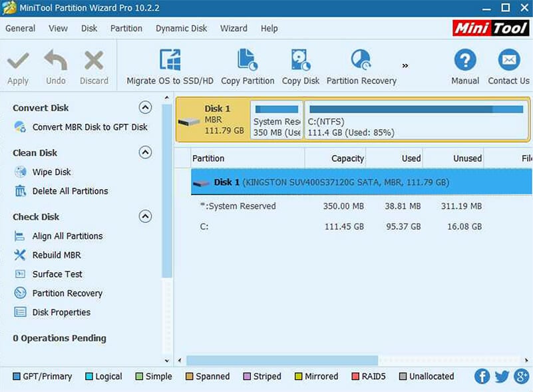Click the Unallocated legend color swatch

point(403,377)
